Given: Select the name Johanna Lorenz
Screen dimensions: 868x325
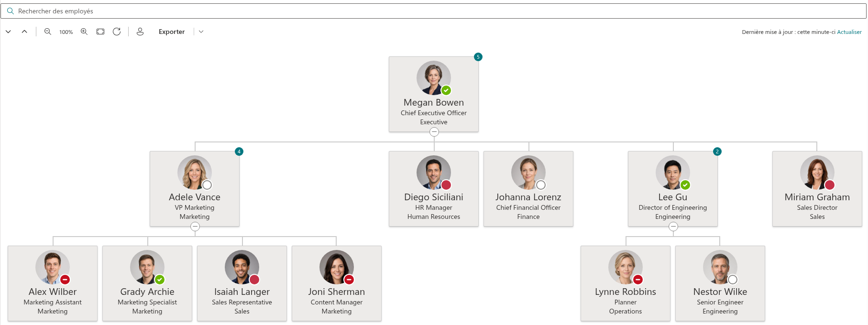Looking at the screenshot, I should (528, 197).
